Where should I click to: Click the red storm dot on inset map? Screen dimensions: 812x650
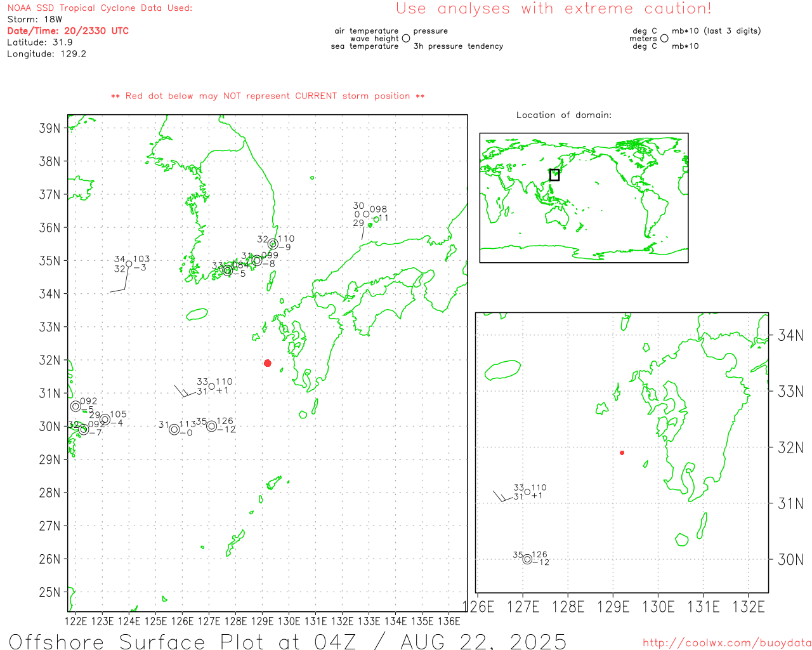point(622,453)
